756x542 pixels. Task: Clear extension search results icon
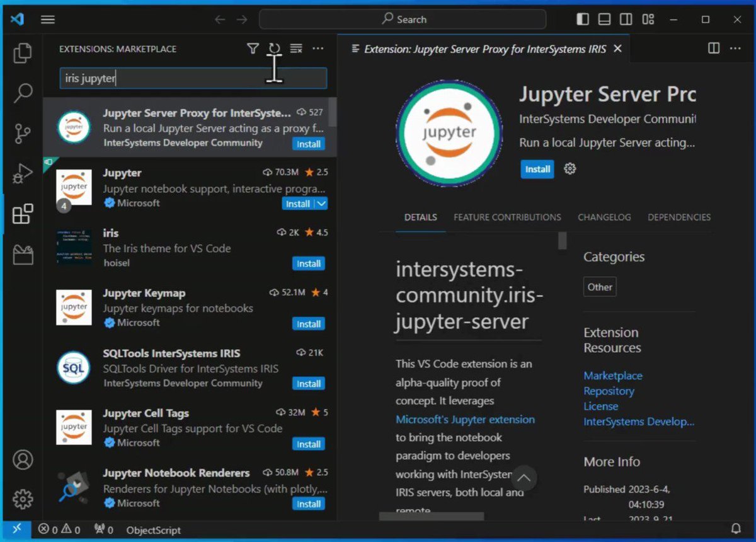tap(296, 49)
